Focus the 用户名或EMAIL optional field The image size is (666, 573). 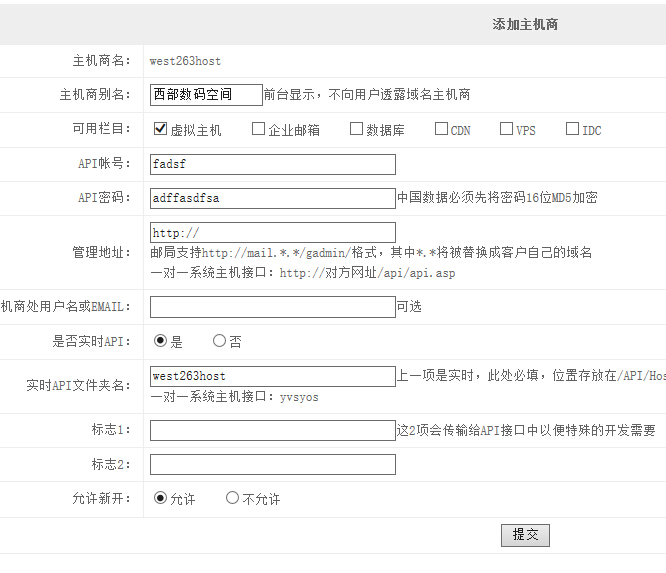(272, 307)
